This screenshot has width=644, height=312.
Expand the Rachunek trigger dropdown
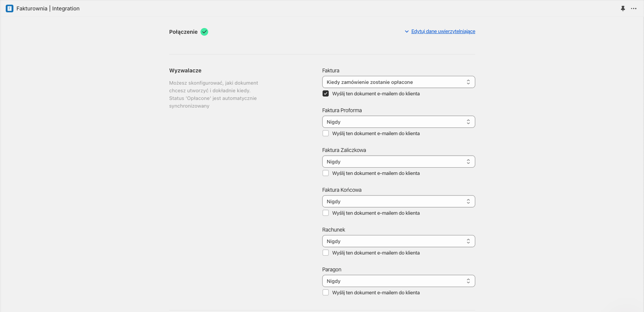click(x=398, y=241)
